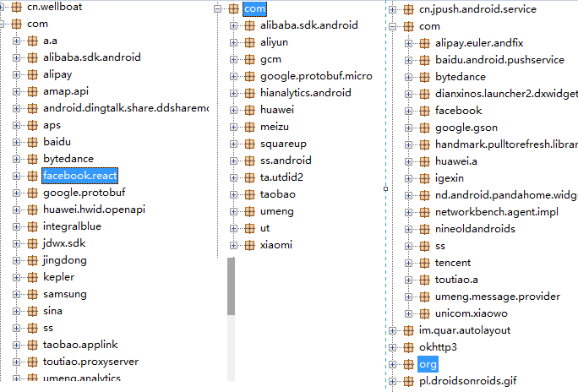Click the package icon beside xiaomi

point(250,245)
